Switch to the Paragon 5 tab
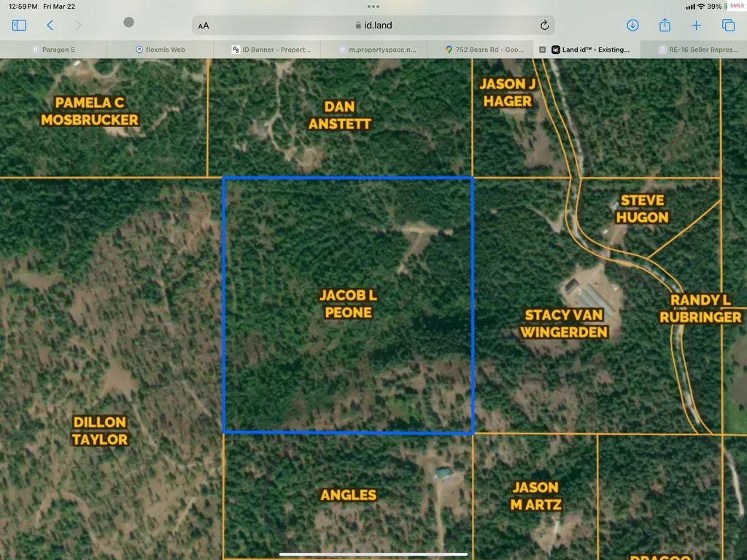 point(58,50)
